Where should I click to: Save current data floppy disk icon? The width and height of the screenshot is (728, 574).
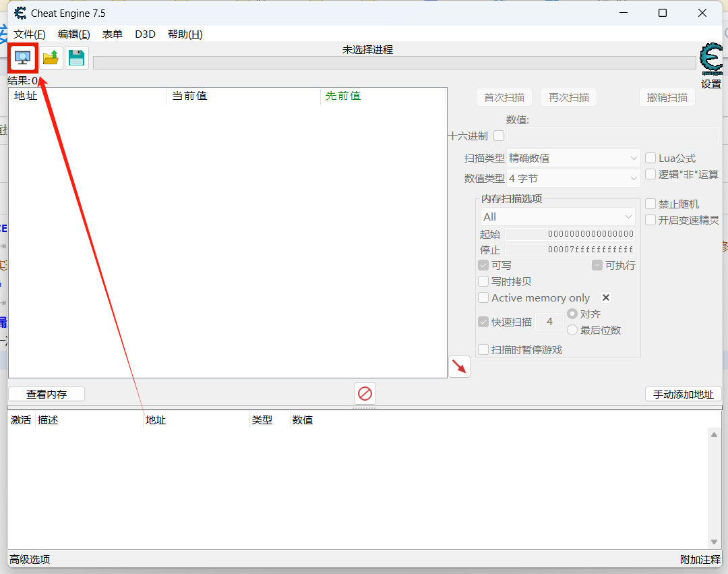[77, 58]
